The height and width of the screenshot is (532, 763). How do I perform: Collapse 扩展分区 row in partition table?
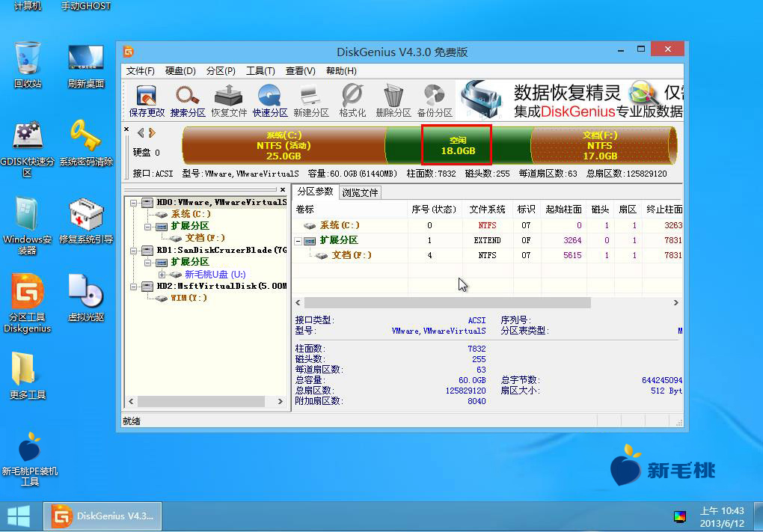coord(298,241)
